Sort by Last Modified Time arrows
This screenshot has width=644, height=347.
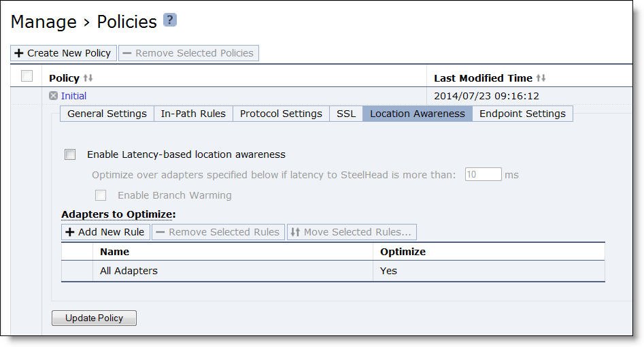point(541,78)
